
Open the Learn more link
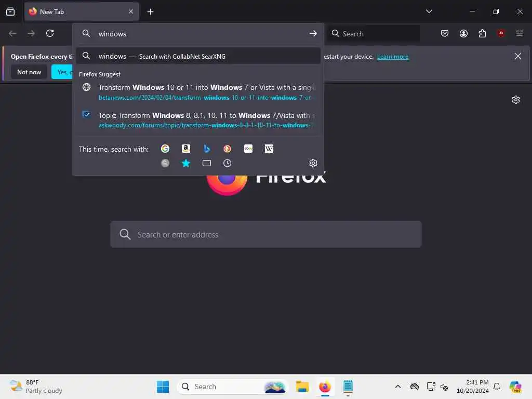393,57
